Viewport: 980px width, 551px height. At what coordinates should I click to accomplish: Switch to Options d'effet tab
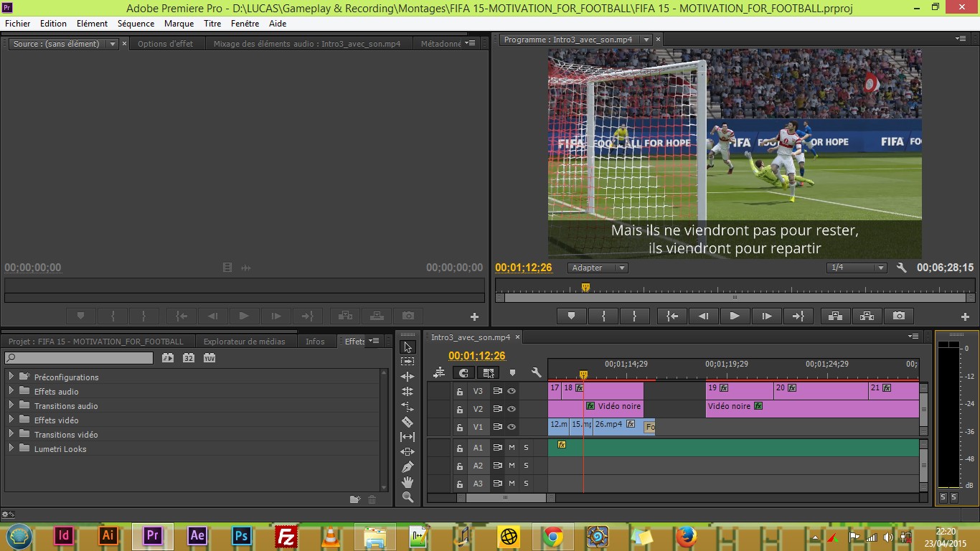[x=166, y=44]
